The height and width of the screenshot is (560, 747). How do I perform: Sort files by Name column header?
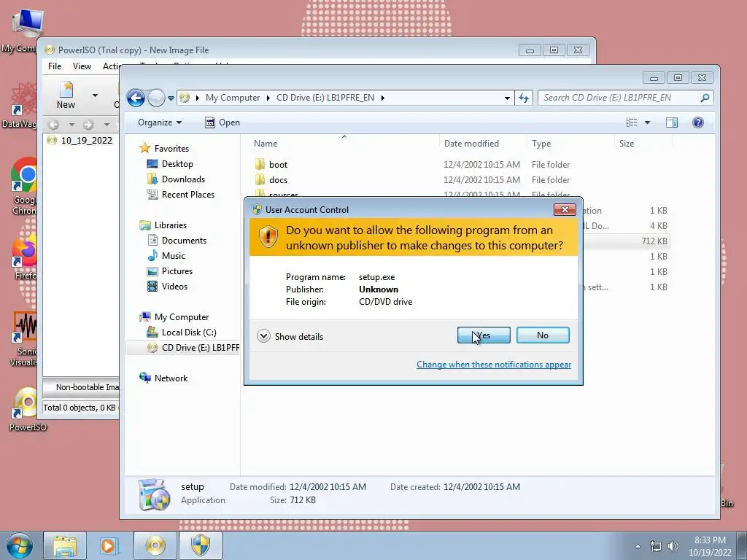[266, 144]
